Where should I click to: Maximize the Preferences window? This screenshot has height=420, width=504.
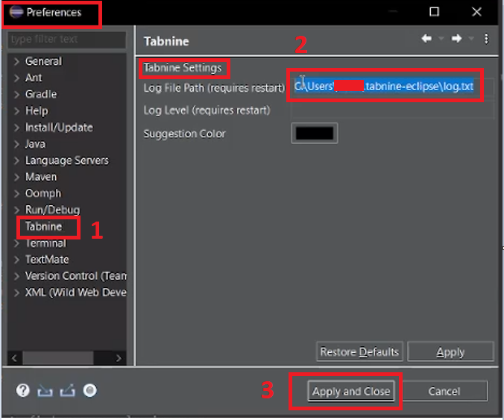coord(434,12)
